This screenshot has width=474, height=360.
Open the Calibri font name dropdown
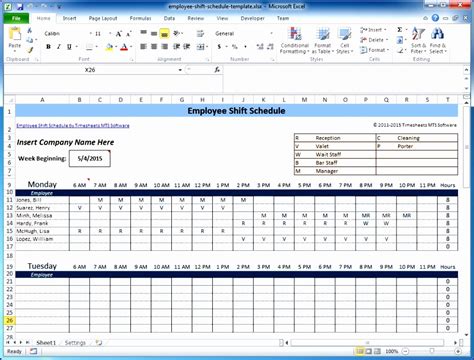click(x=90, y=33)
